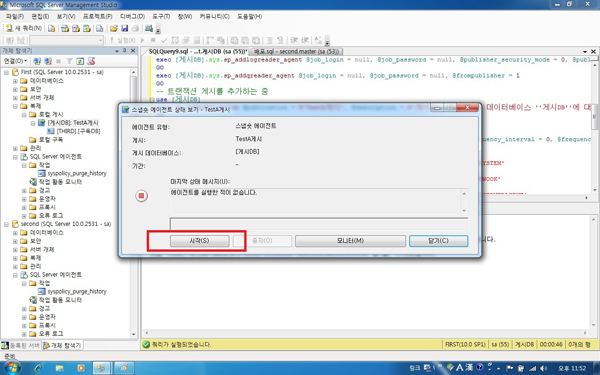Click the Disconnect icon in Object Explorer toolbar
Image resolution: width=600 pixels, height=375 pixels.
tap(48, 61)
